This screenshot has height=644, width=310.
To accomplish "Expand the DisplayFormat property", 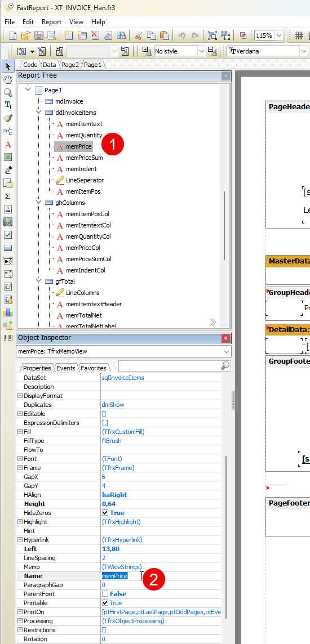I will pyautogui.click(x=20, y=396).
